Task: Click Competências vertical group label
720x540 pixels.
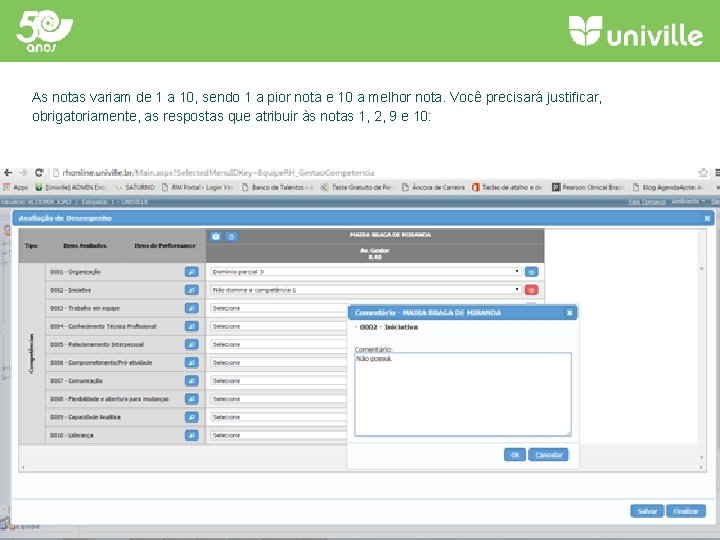Action: coord(32,353)
